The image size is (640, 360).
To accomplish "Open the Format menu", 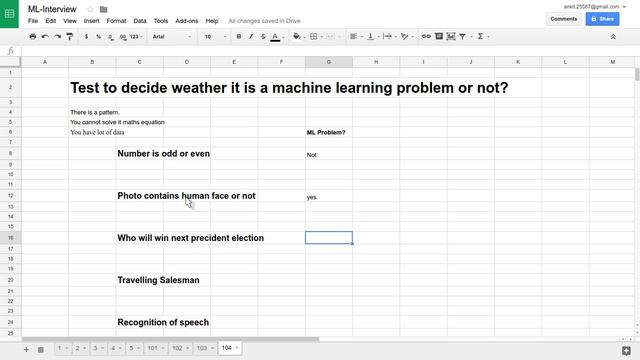I will coord(116,21).
